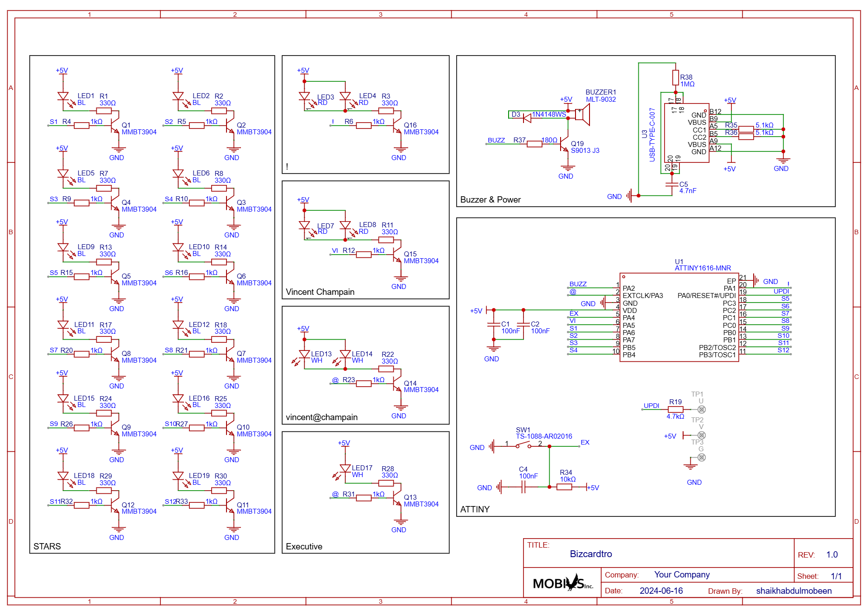This screenshot has width=868, height=615.
Task: Select the U3 USB connector body
Action: click(x=686, y=133)
